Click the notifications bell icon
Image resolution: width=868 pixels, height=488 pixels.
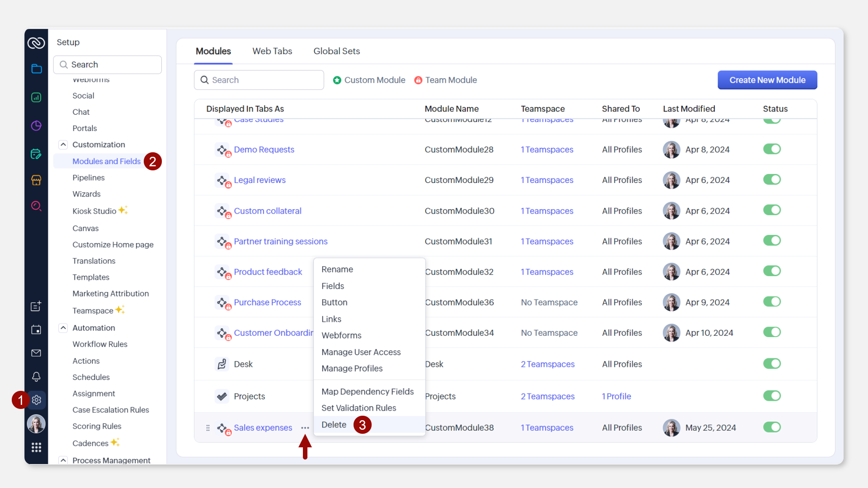click(x=37, y=376)
